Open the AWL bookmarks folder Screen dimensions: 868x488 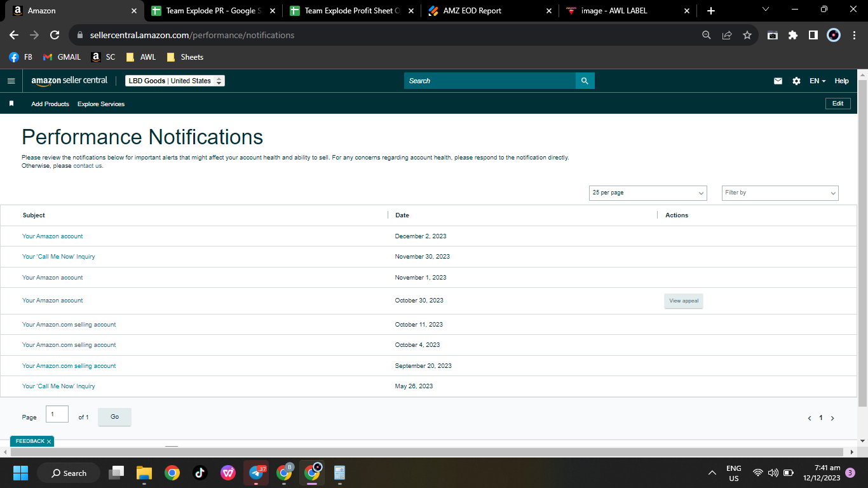141,57
